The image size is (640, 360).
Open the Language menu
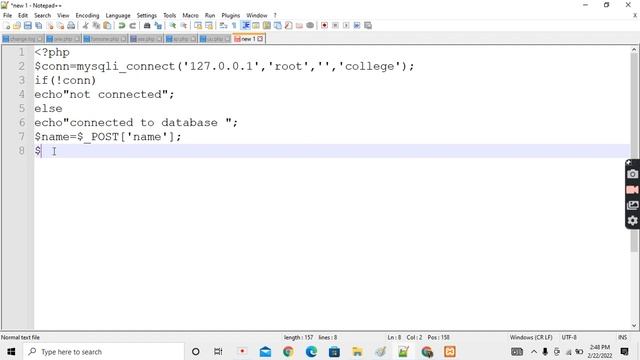pyautogui.click(x=118, y=16)
